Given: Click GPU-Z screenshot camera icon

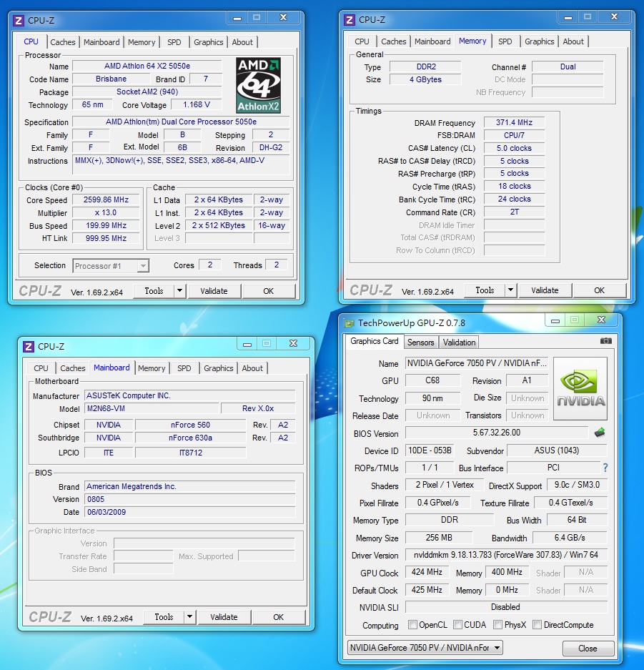Looking at the screenshot, I should [x=605, y=341].
